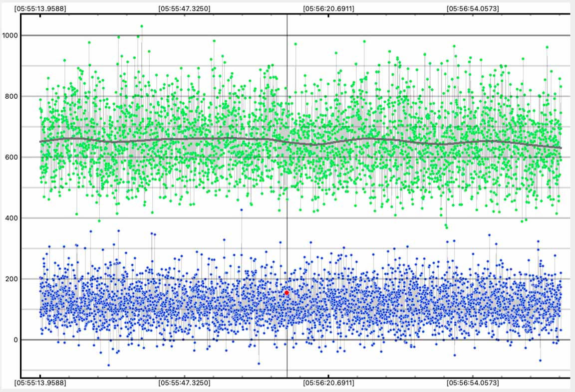Select the highest green point above 1000
The height and width of the screenshot is (392, 575).
142,26
